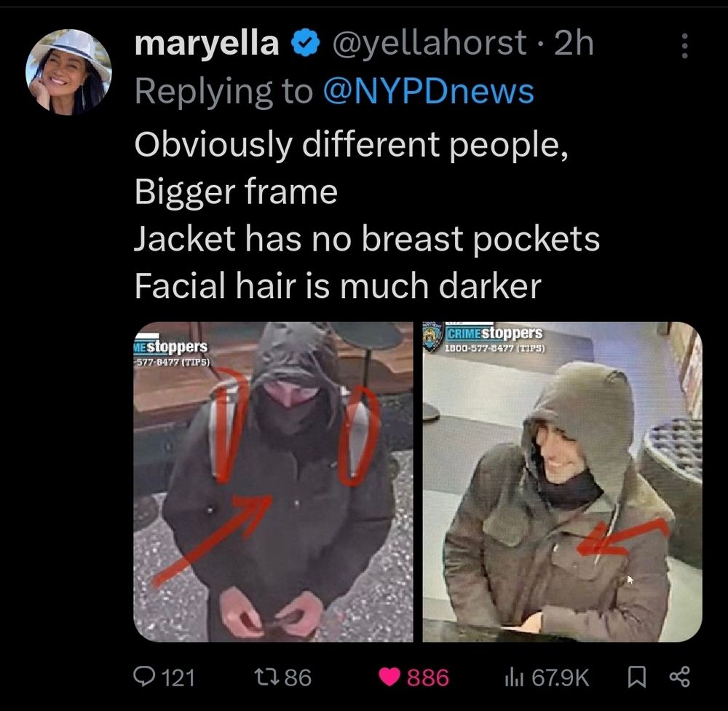Open the left photo with masked person

[274, 482]
